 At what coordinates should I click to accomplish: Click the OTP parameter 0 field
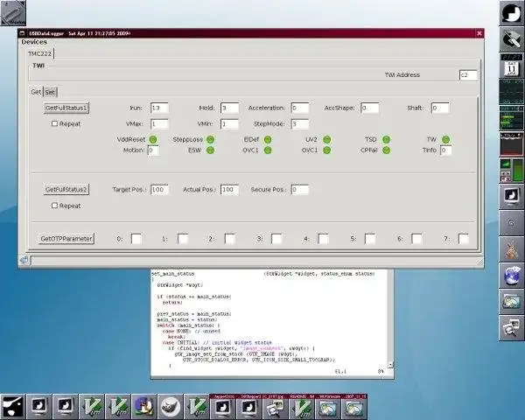point(136,239)
